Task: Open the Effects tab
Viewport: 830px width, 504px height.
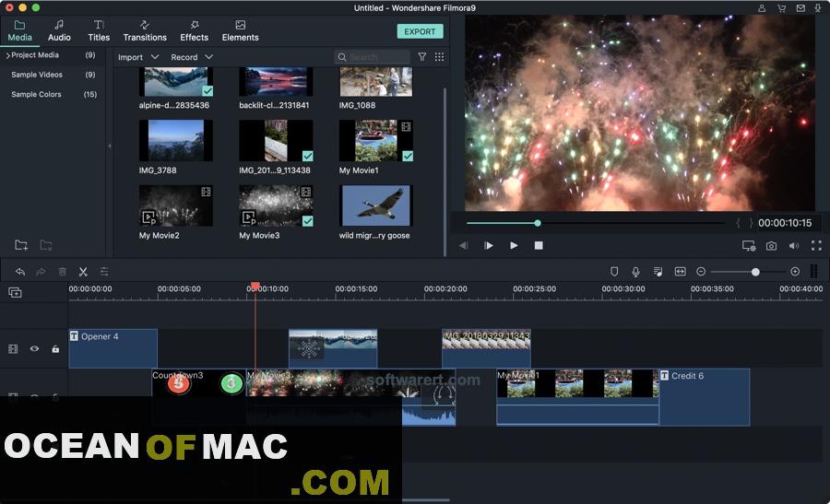Action: click(x=195, y=31)
